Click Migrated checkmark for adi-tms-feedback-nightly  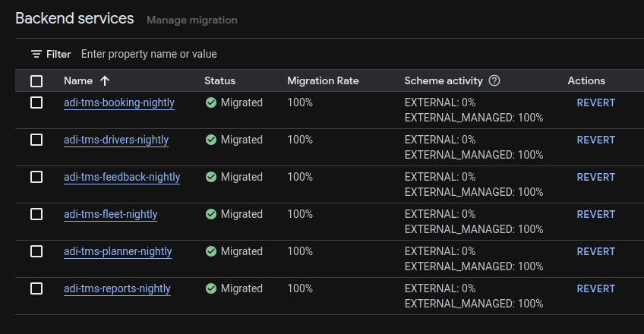[x=211, y=177]
